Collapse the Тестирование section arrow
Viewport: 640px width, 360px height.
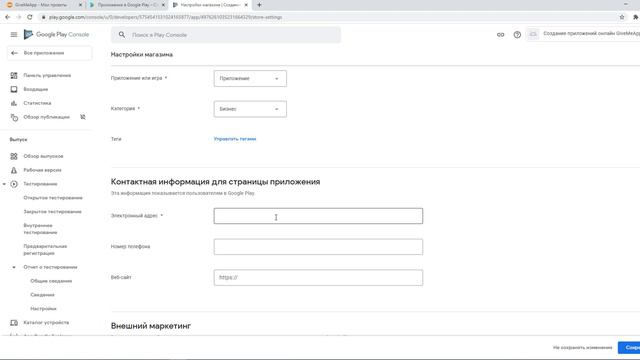pyautogui.click(x=4, y=184)
